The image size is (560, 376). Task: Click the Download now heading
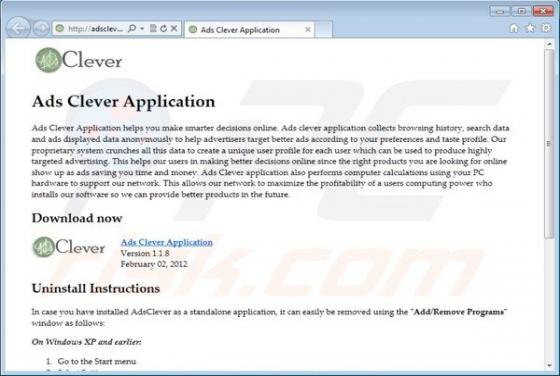[77, 218]
